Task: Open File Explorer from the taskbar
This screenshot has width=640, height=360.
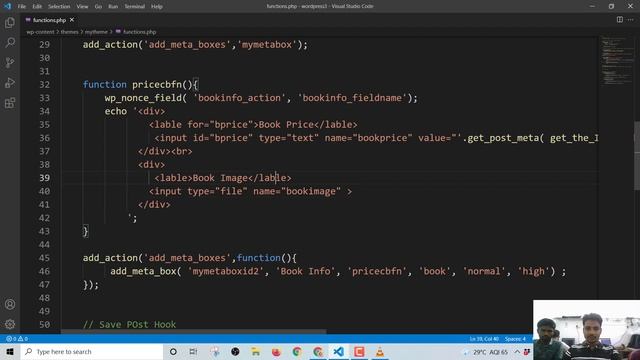Action: click(x=256, y=351)
